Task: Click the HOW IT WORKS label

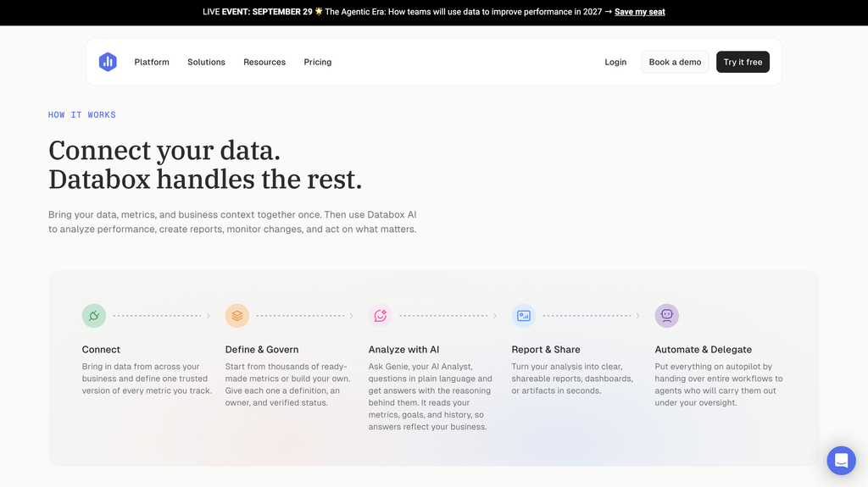Action: click(x=82, y=114)
